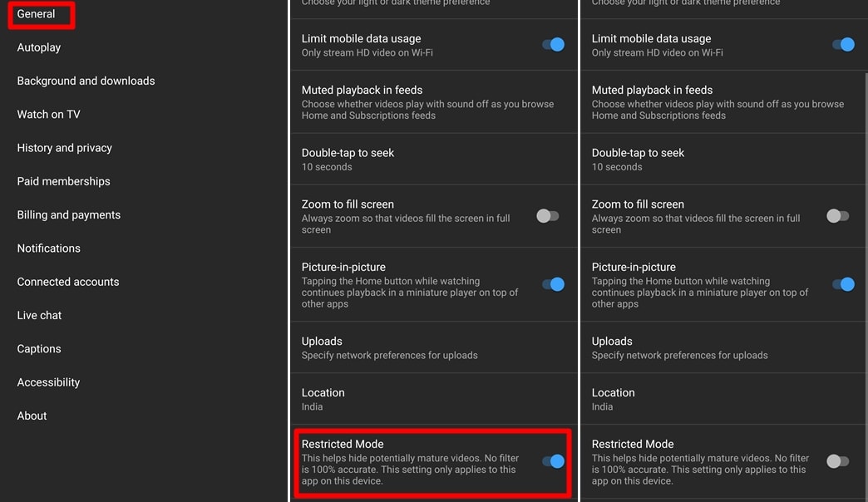This screenshot has height=502, width=868.
Task: Open Live chat settings
Action: click(39, 315)
